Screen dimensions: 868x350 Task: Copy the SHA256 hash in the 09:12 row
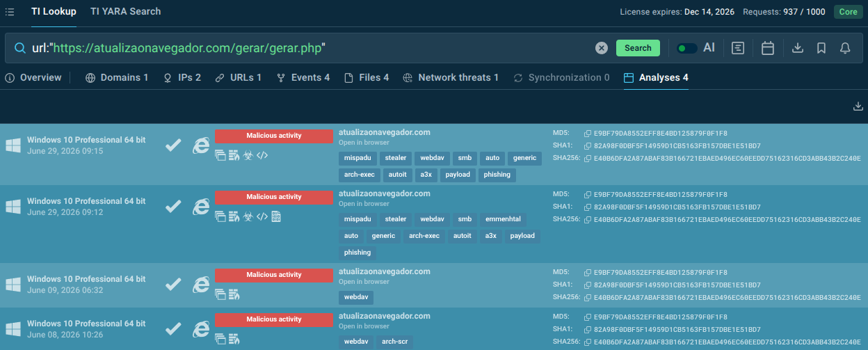click(588, 220)
